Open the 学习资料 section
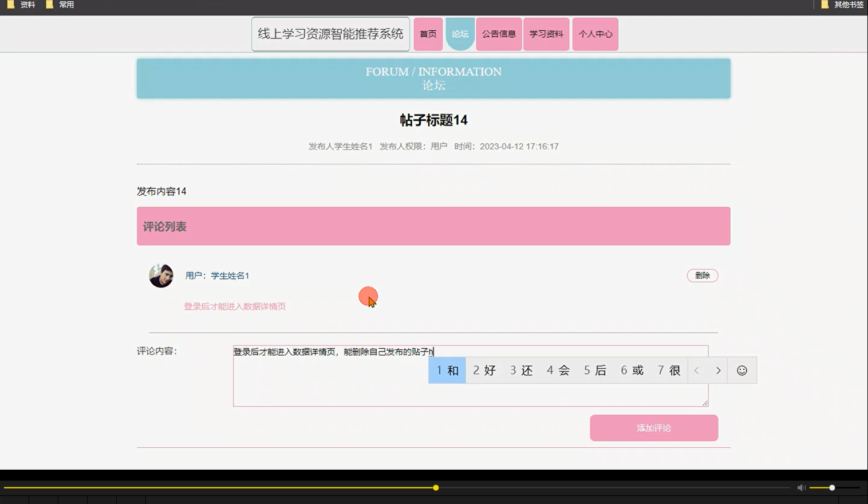Image resolution: width=868 pixels, height=504 pixels. pyautogui.click(x=546, y=34)
